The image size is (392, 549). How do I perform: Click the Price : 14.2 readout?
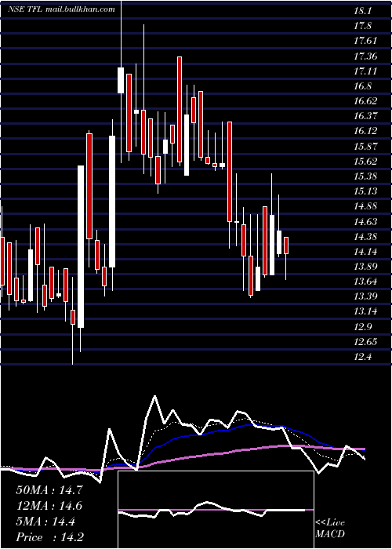coord(49,537)
